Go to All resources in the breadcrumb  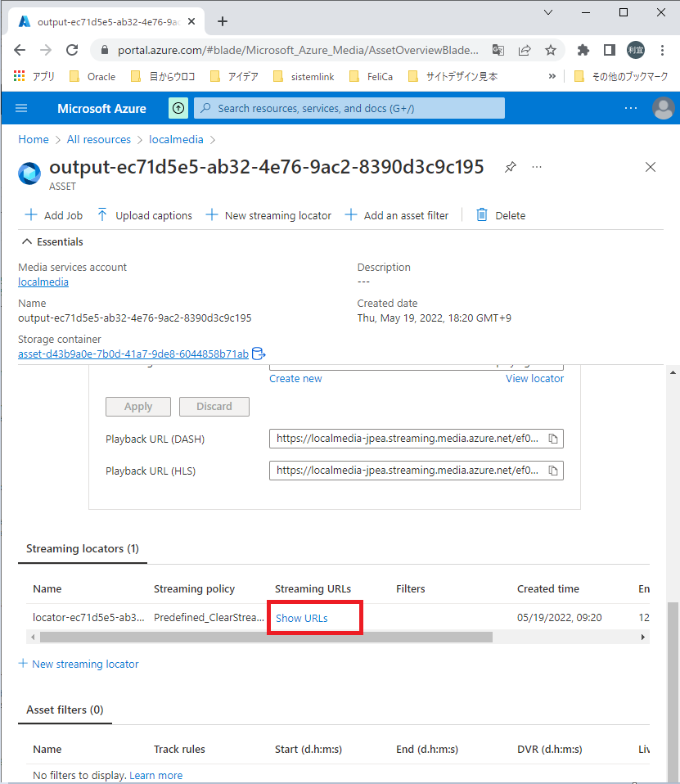pos(98,139)
